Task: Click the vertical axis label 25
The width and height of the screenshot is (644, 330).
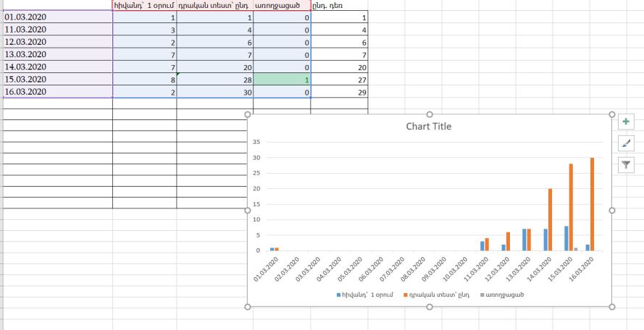Action: (258, 173)
